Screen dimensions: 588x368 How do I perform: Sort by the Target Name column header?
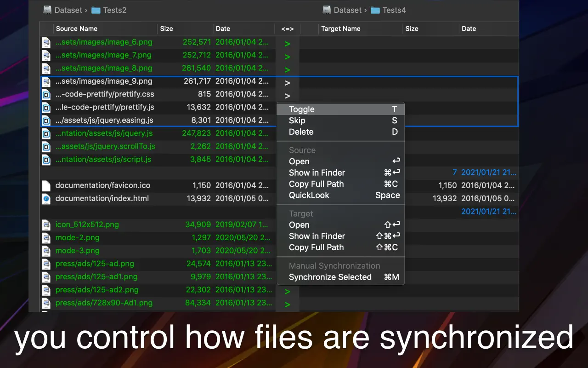(340, 29)
